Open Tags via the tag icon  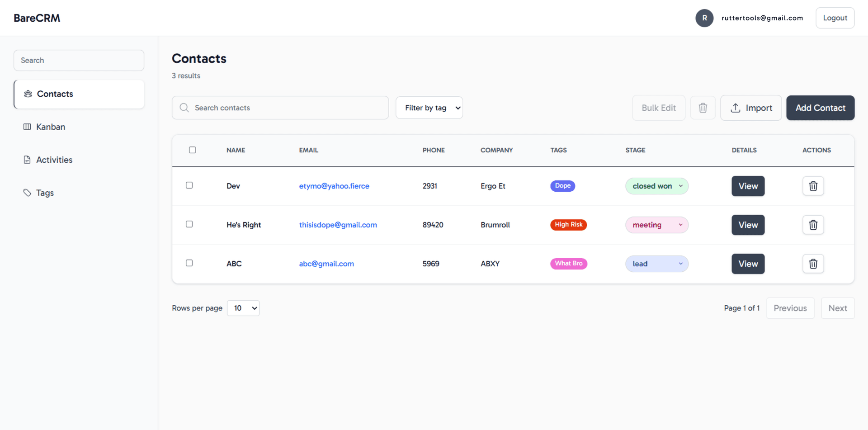click(28, 193)
